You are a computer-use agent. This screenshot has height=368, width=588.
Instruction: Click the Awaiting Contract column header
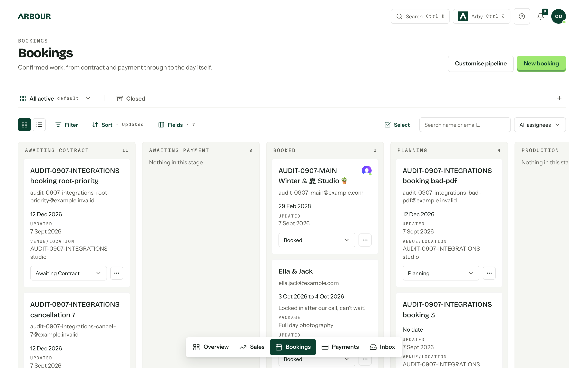coord(57,150)
